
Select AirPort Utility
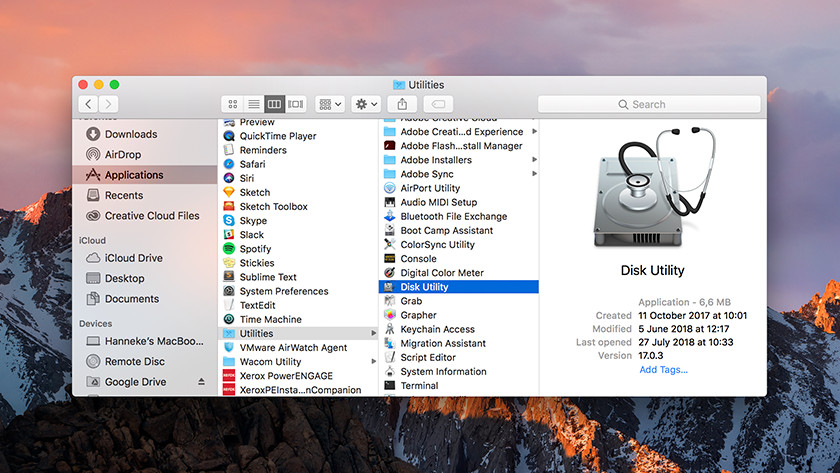click(x=459, y=188)
